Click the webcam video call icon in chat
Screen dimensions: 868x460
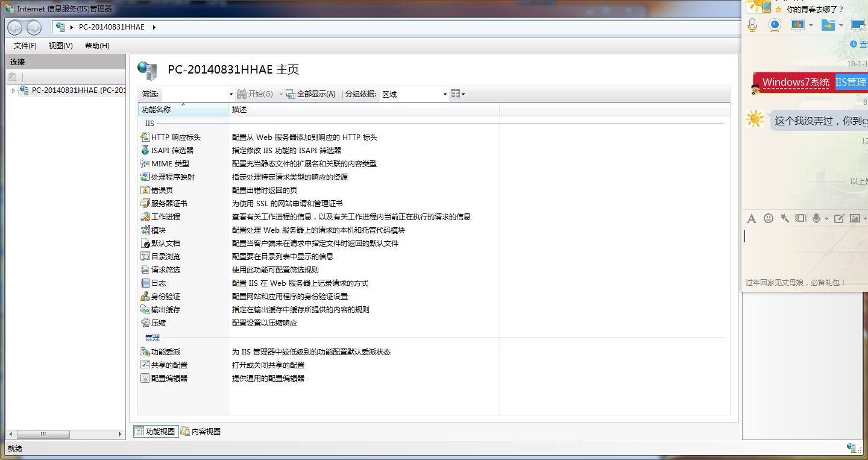pos(775,25)
